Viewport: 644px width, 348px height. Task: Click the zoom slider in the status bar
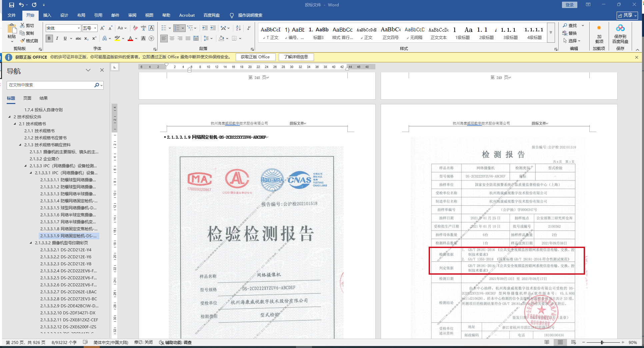tap(603, 342)
